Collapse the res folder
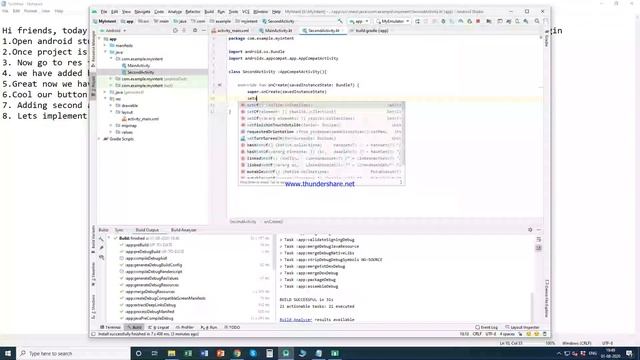This screenshot has width=640, height=360. pyautogui.click(x=105, y=99)
